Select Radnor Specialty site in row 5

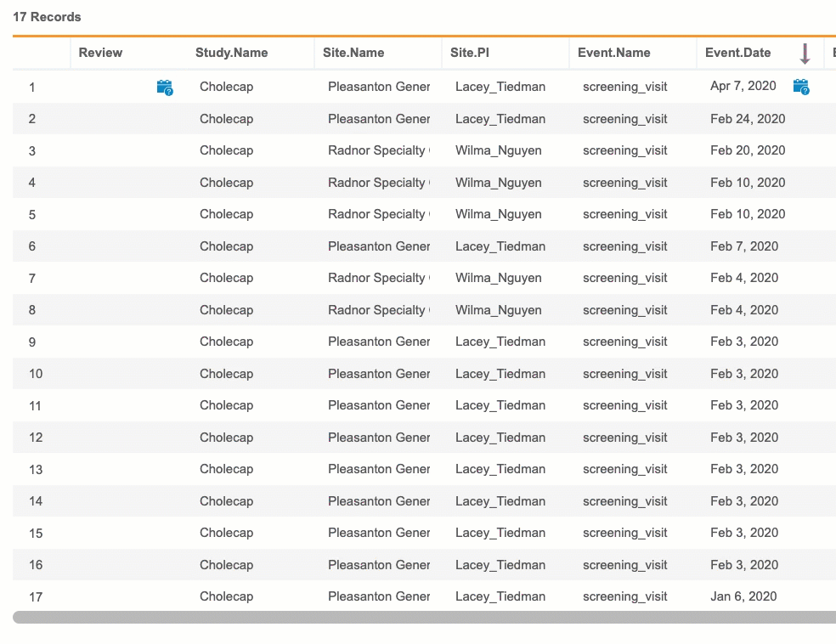(x=378, y=214)
